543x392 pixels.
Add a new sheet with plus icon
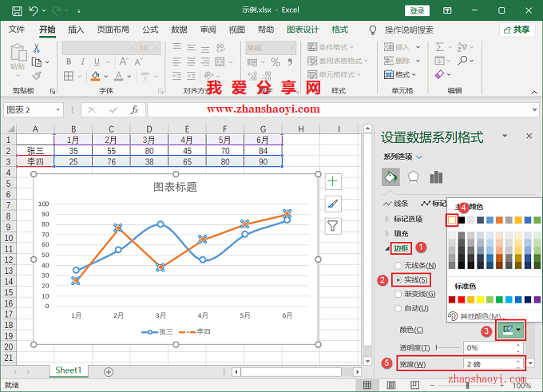109,372
